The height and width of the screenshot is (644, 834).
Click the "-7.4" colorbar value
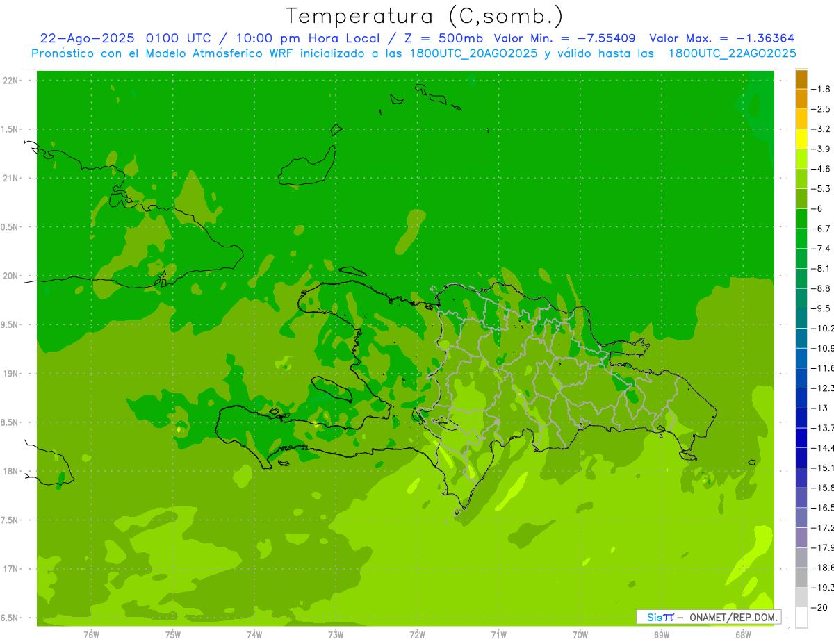(822, 249)
